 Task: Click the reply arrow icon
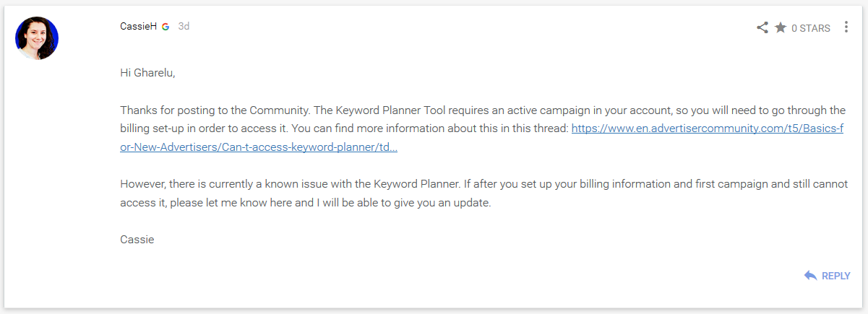click(810, 276)
